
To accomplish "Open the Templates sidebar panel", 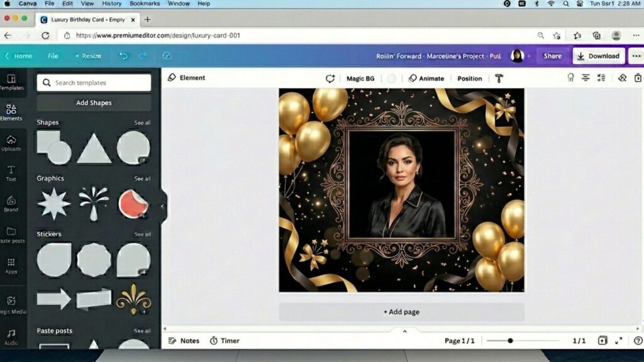I will pyautogui.click(x=11, y=82).
